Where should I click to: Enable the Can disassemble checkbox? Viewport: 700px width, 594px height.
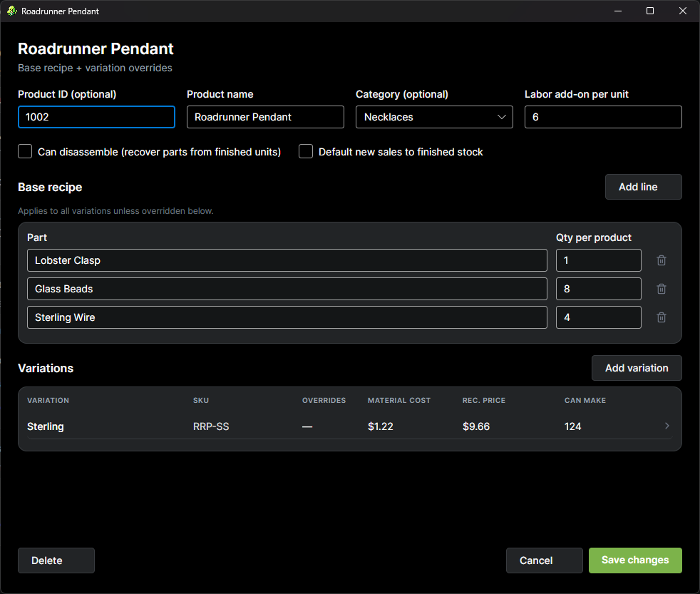(x=25, y=151)
